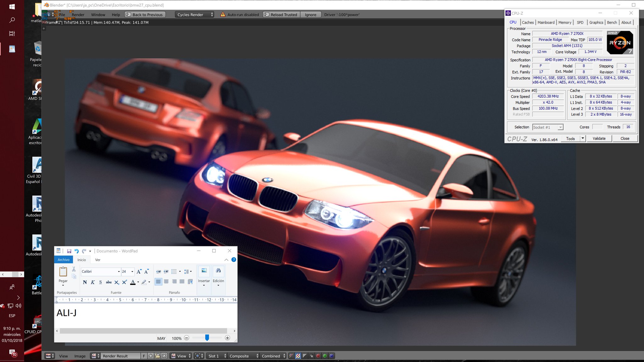Viewport: 644px width, 362px height.
Task: Open Windows search from taskbar
Action: [12, 20]
